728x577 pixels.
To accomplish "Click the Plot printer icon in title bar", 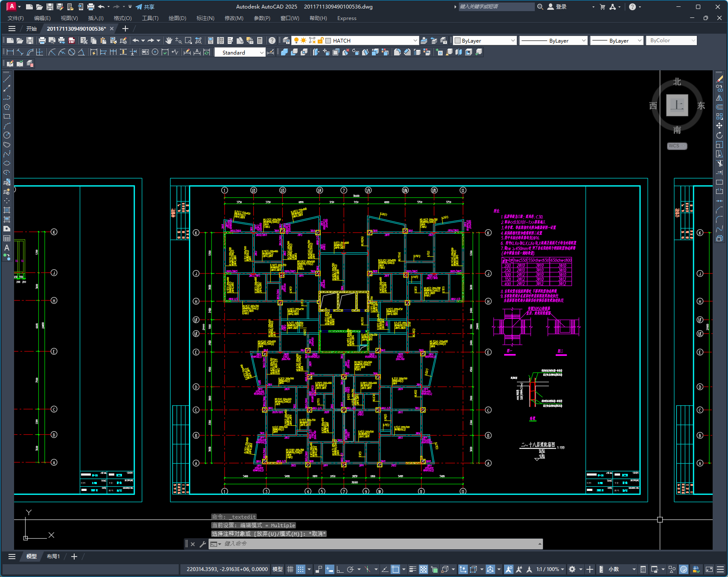I will tap(91, 7).
